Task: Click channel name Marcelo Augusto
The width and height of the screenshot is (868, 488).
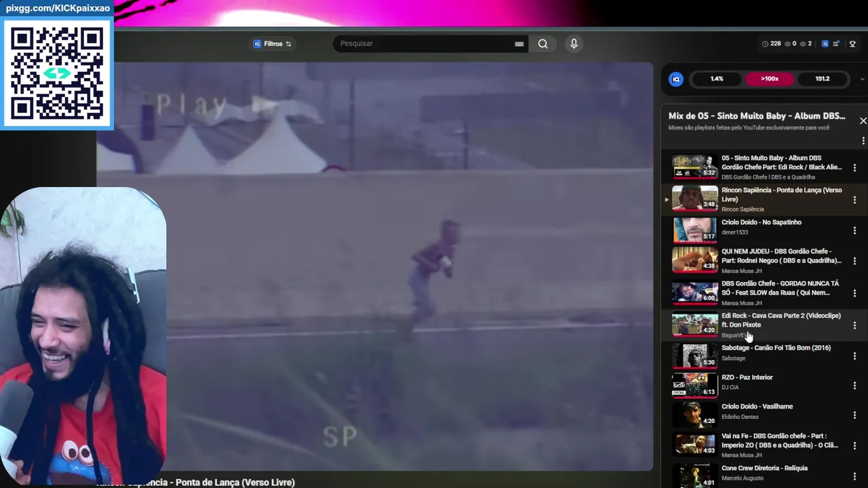Action: click(x=743, y=479)
